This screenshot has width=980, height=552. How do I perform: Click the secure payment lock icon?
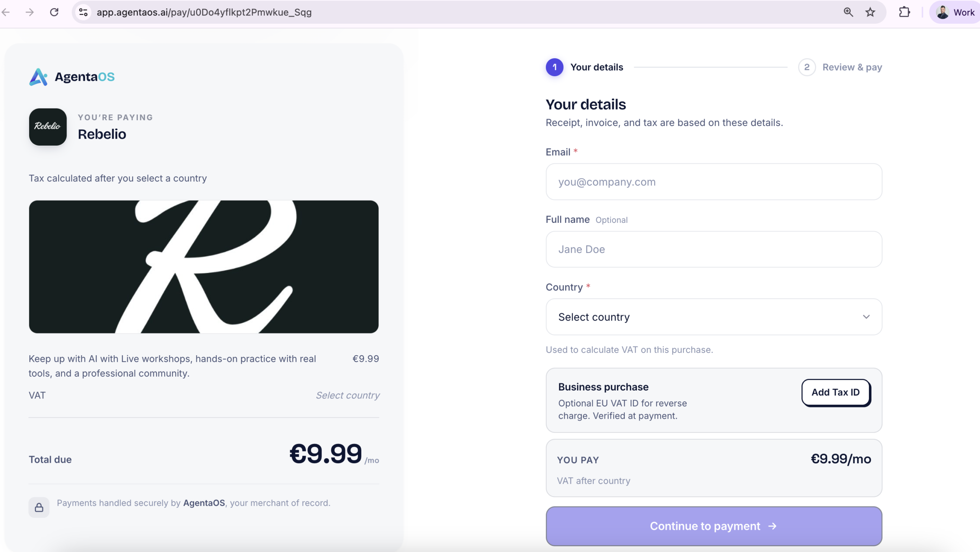tap(39, 508)
